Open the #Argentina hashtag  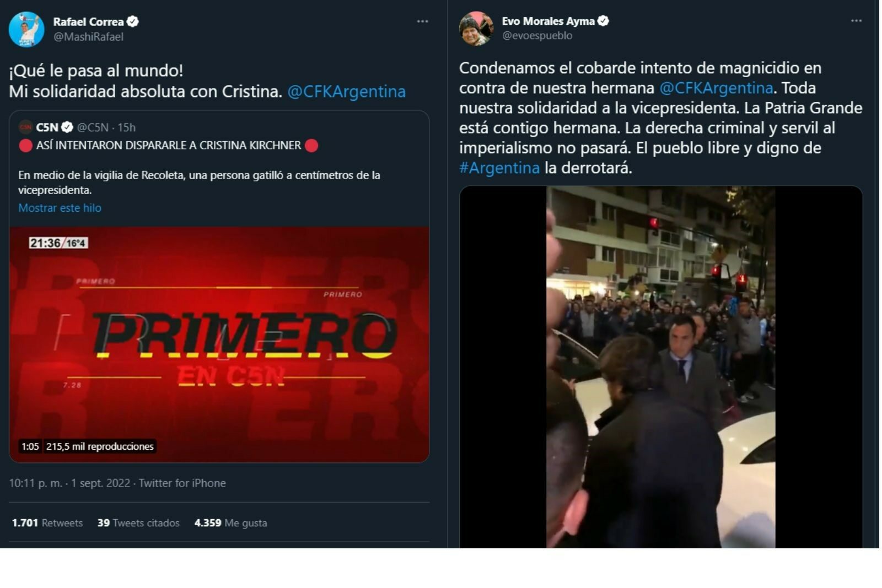(499, 168)
